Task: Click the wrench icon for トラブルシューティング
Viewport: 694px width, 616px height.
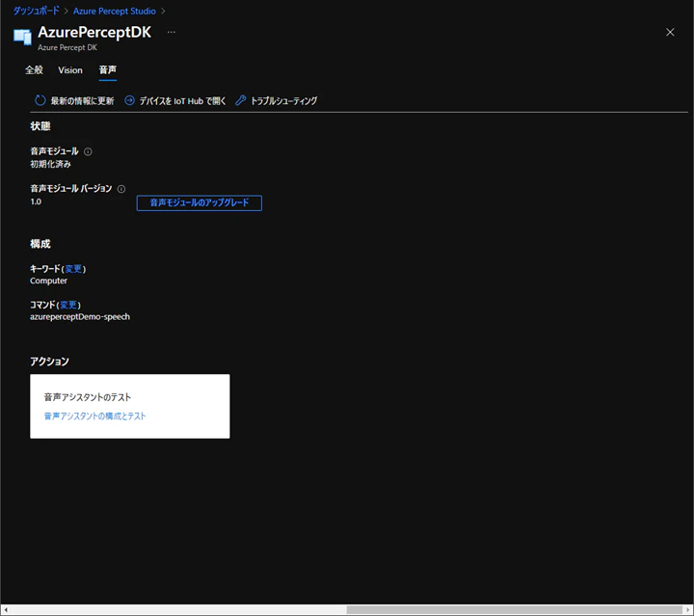Action: pos(240,100)
